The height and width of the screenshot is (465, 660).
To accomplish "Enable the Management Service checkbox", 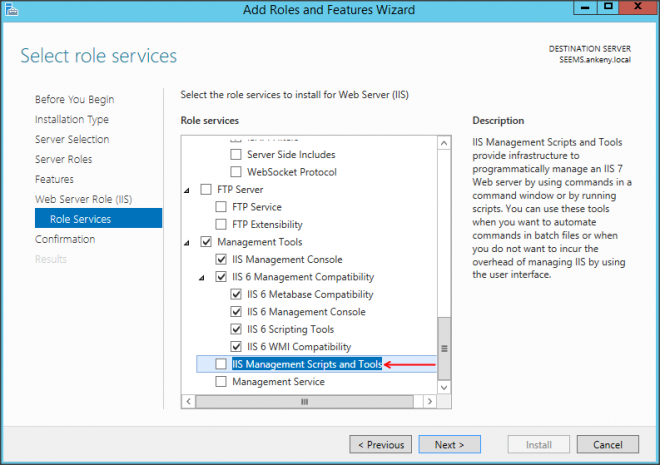I will [x=222, y=382].
